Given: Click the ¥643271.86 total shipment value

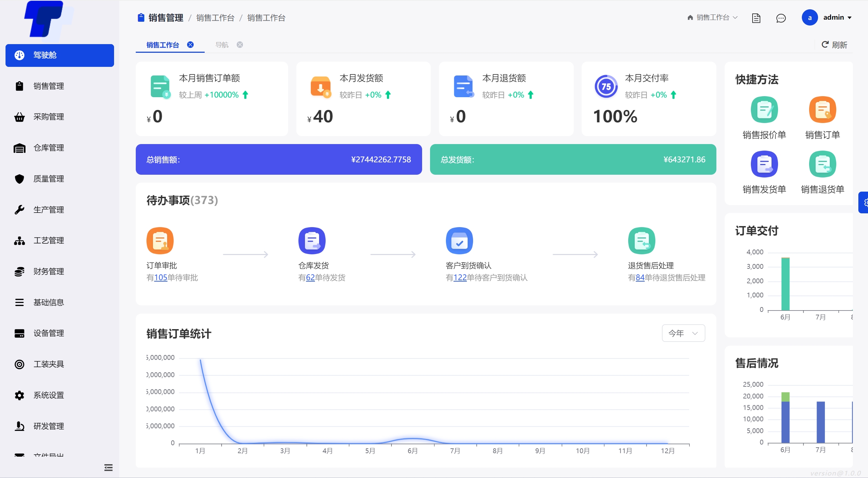Looking at the screenshot, I should [x=684, y=160].
